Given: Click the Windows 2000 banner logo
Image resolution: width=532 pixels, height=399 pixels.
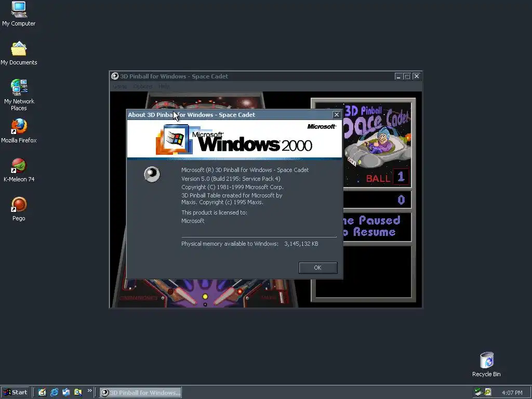Looking at the screenshot, I should [234, 140].
